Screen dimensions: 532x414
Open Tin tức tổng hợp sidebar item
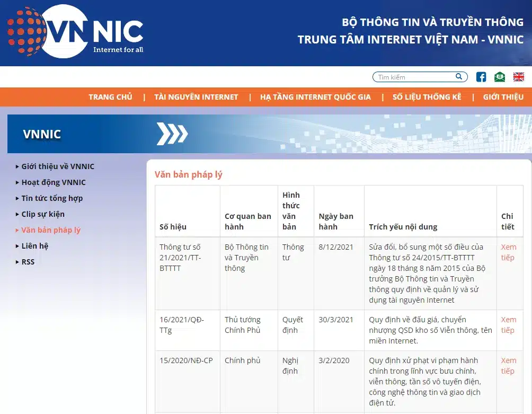point(52,198)
